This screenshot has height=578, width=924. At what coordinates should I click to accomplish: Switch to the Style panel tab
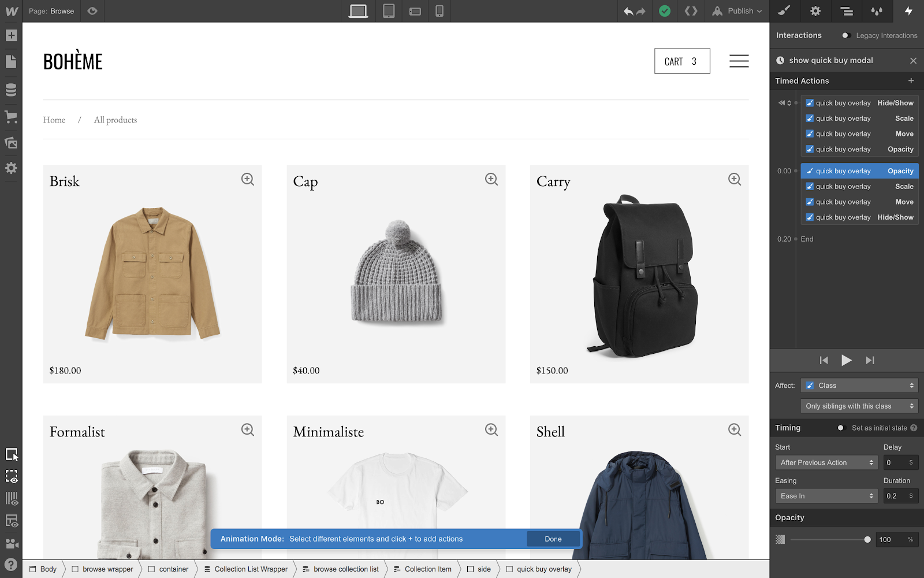784,11
